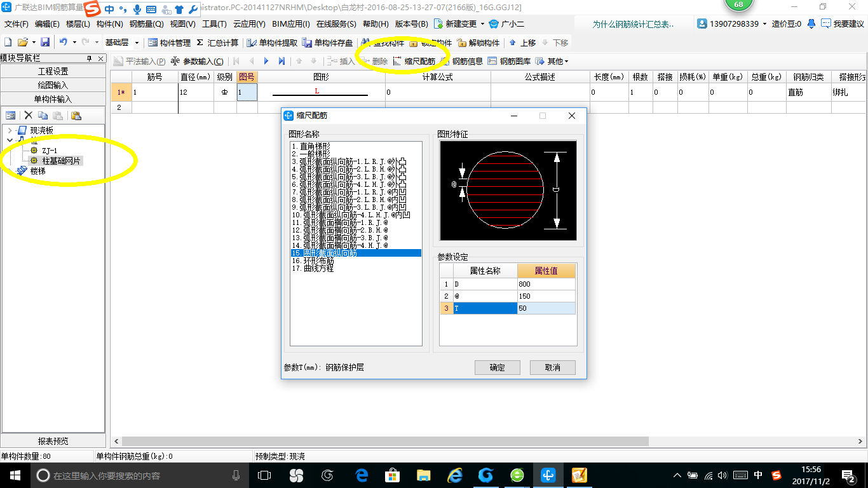
Task: Open account 13907298339 dropdown
Action: click(x=764, y=24)
